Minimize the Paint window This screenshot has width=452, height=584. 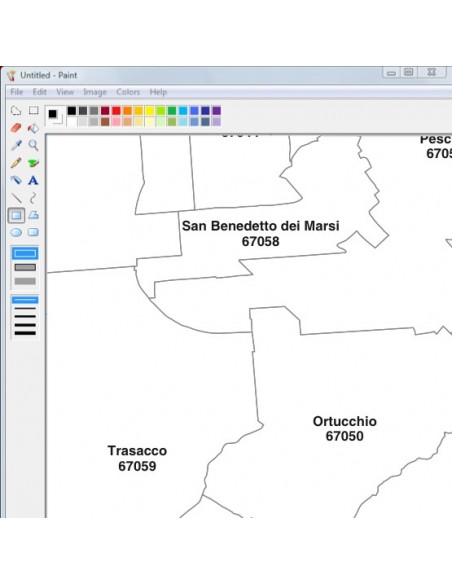pos(391,73)
